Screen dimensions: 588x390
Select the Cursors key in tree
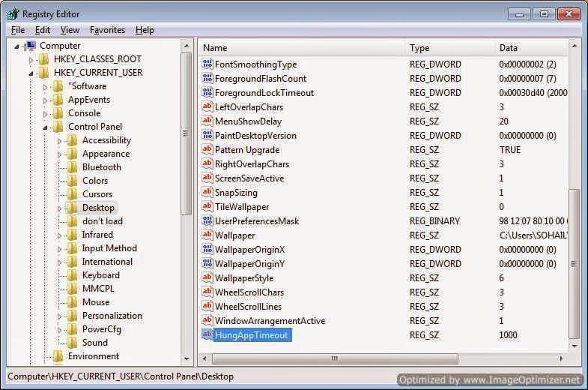97,194
